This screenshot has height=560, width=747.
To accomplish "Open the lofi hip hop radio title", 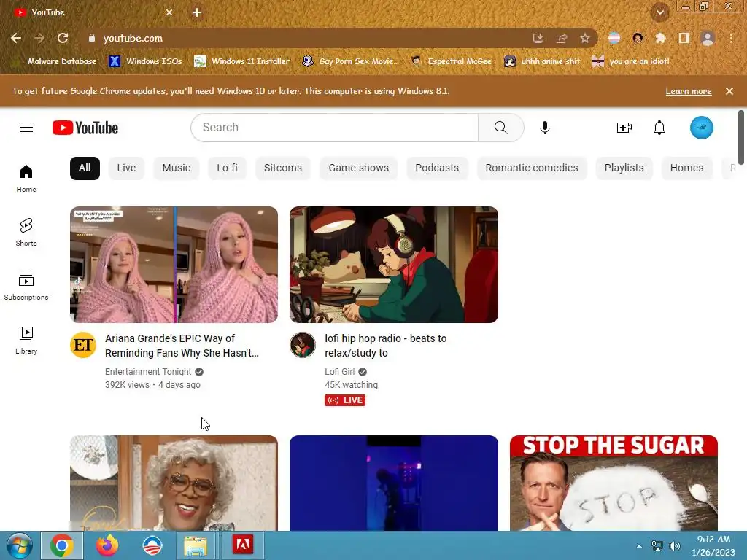I will (x=386, y=346).
